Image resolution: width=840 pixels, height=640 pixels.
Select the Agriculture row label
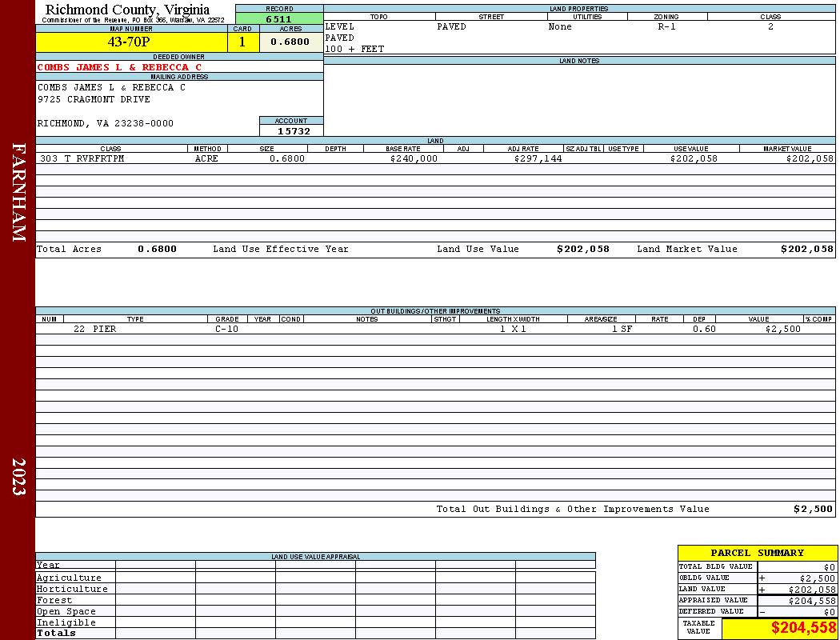69,578
